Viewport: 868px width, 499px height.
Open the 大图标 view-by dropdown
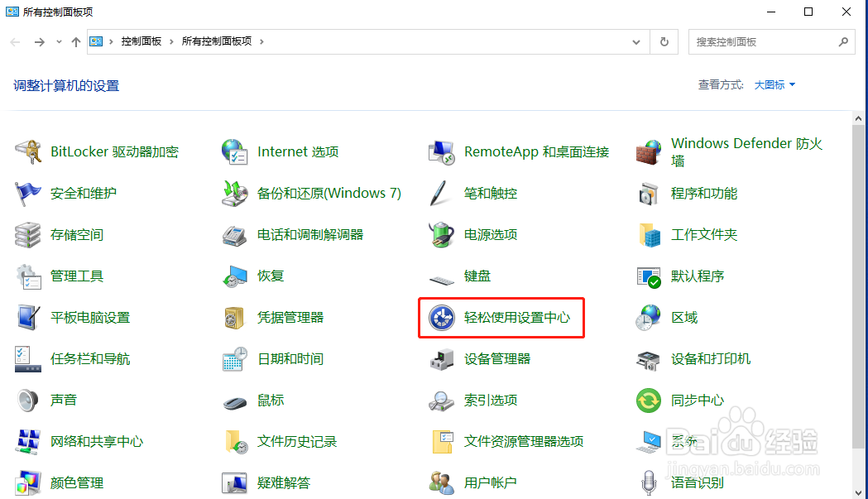click(775, 84)
